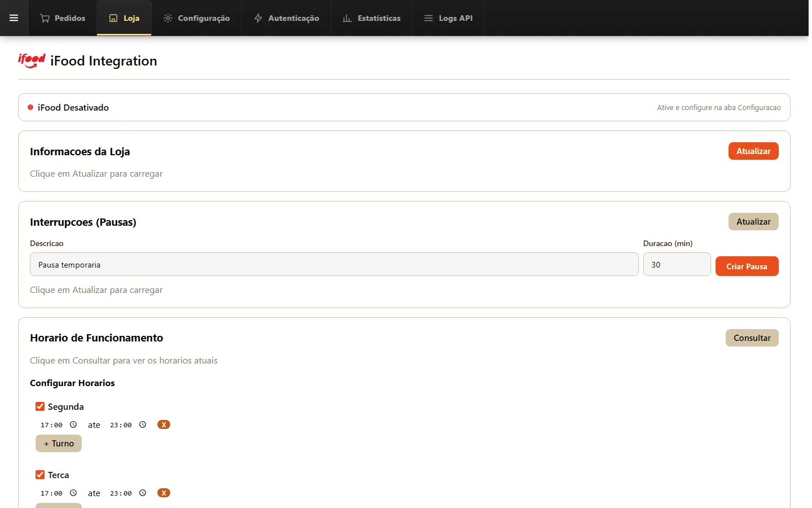Edit Segunda end time 23:00
This screenshot has width=812, height=508.
click(121, 425)
